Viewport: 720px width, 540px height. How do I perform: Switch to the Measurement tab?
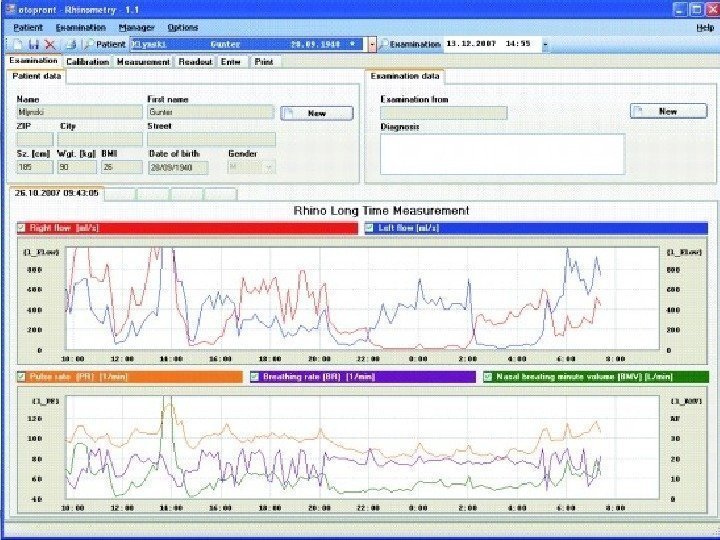(143, 62)
